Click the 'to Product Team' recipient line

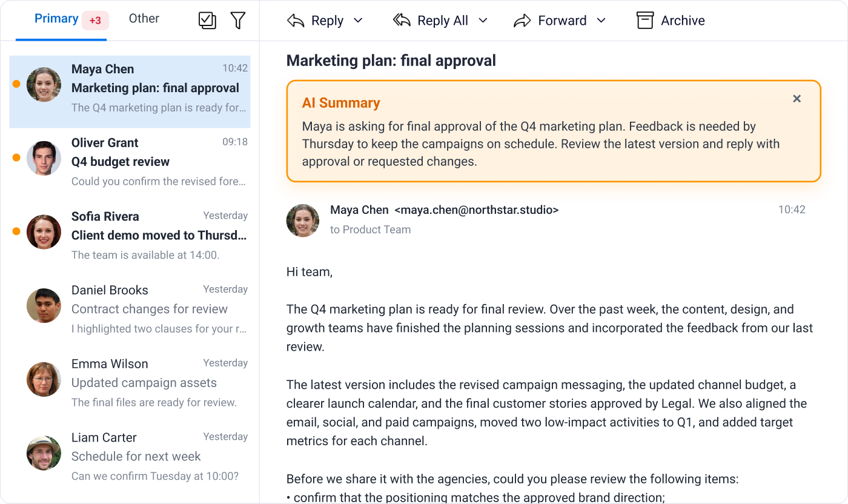pos(371,230)
